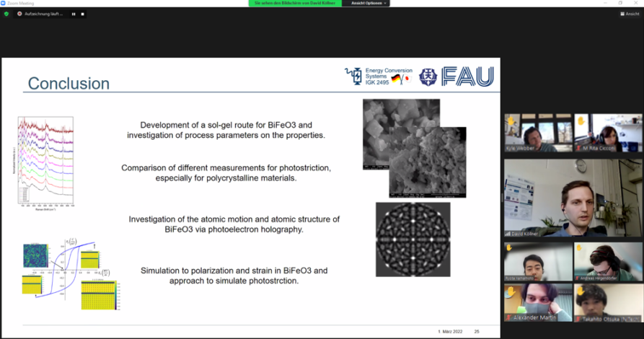Viewport: 644px width, 339px height.
Task: Select Ryota Yamamoto's video thumbnail
Action: tap(538, 261)
